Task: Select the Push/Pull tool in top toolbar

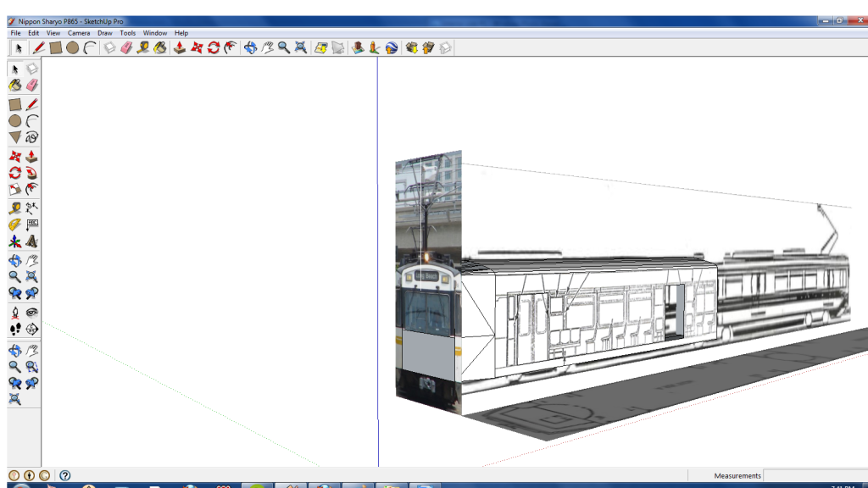Action: click(x=180, y=48)
